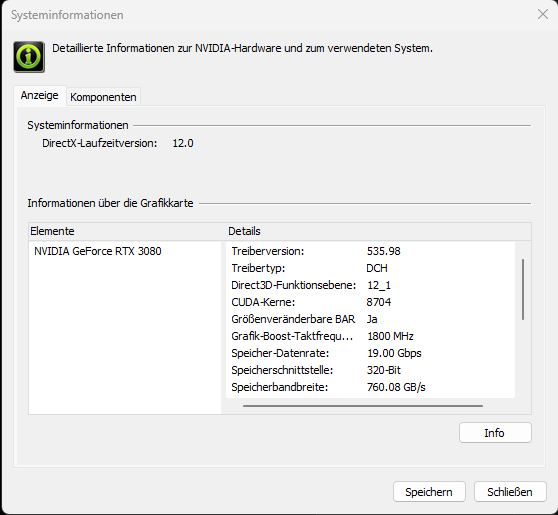This screenshot has width=558, height=515.
Task: Click the Info button
Action: (495, 433)
